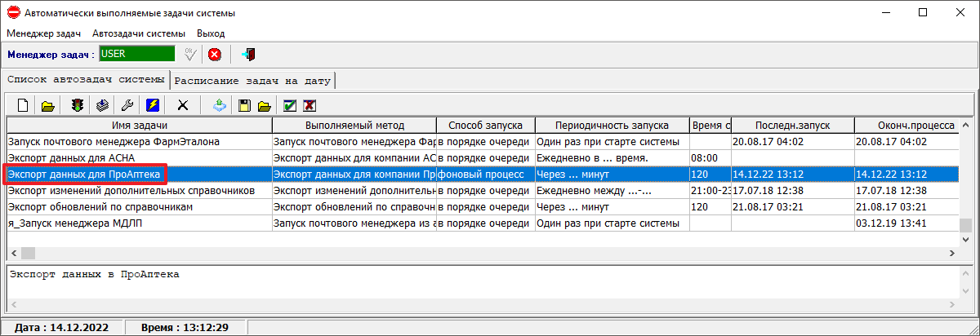Sort by Имя задачи column header
Viewport: 980px width, 336px height.
[x=140, y=126]
